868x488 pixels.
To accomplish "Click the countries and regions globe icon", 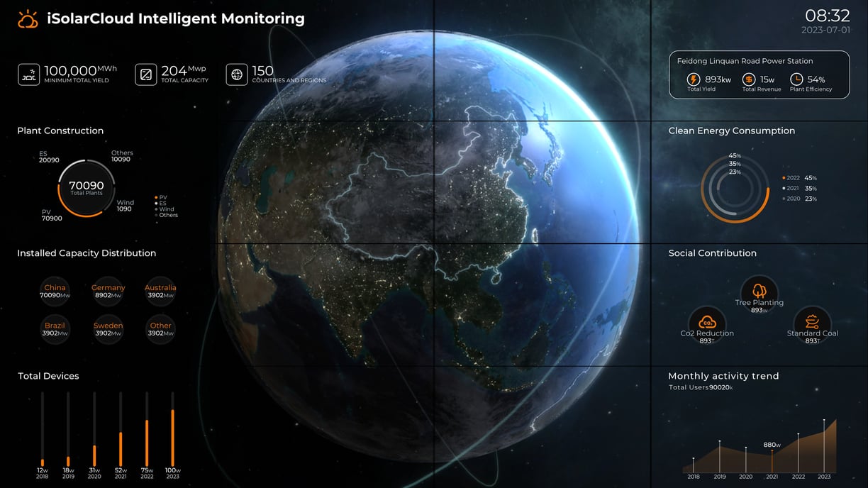I will 237,74.
